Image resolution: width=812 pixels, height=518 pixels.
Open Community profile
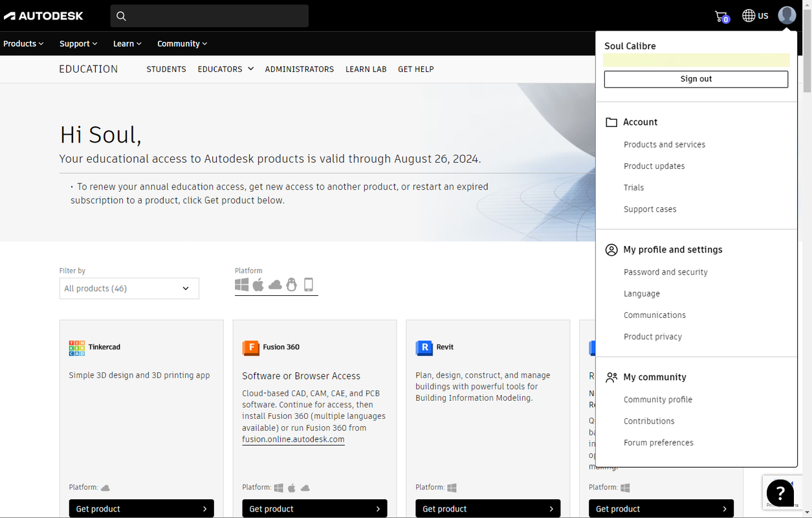click(x=658, y=400)
